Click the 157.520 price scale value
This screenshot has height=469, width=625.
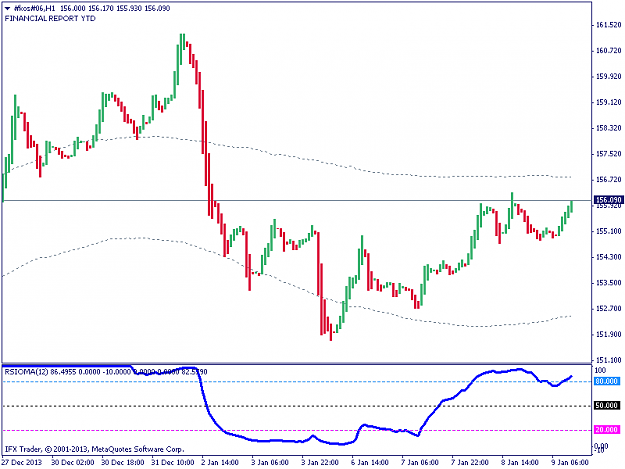pos(608,154)
